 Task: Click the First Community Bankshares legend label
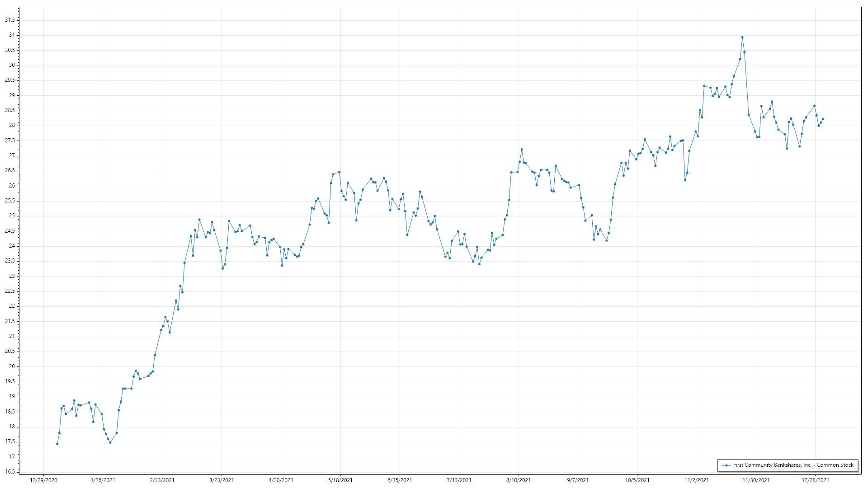[793, 465]
